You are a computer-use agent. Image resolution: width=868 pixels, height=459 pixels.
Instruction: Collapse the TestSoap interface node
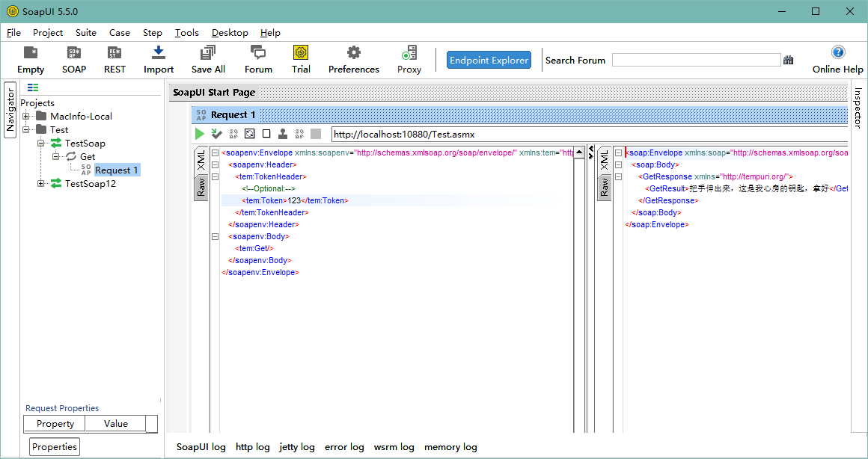click(41, 144)
